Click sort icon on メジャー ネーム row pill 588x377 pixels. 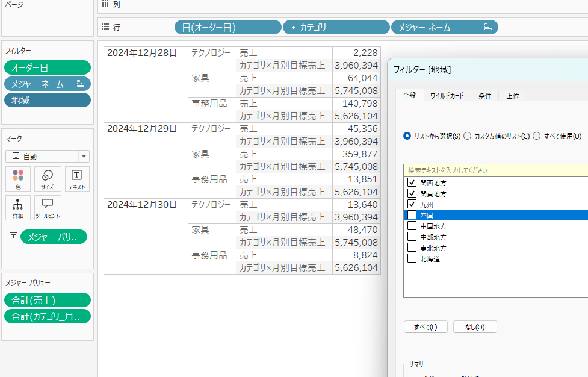pyautogui.click(x=487, y=28)
